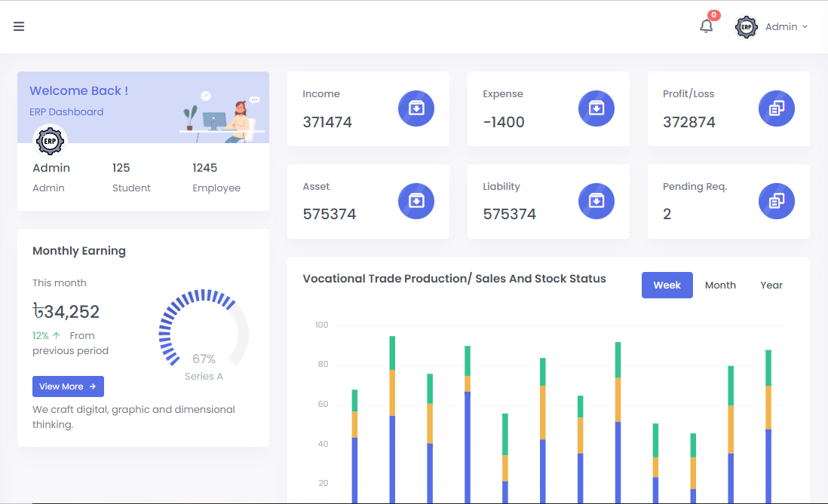The height and width of the screenshot is (504, 828).
Task: Toggle the hamburger sidebar menu
Action: pos(19,26)
